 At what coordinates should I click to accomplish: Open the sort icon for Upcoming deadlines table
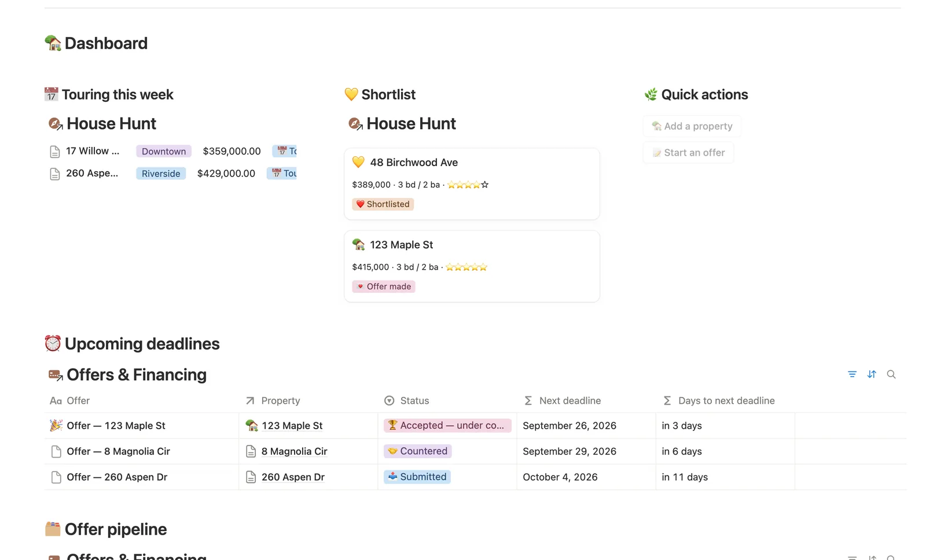[x=872, y=374]
